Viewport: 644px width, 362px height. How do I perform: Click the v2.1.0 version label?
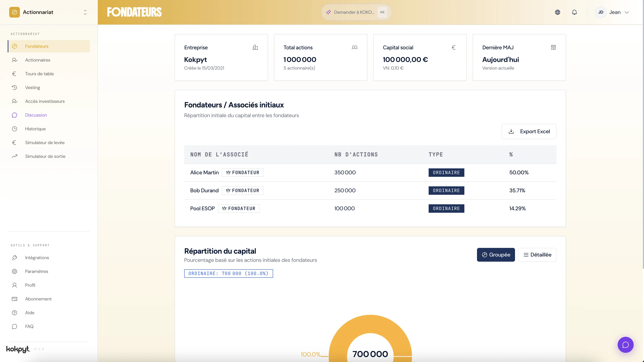tap(39, 349)
